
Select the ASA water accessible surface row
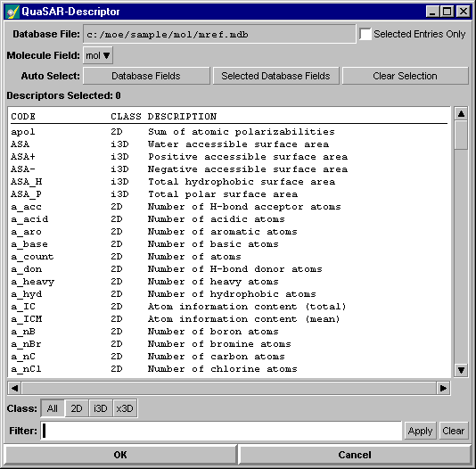[229, 144]
